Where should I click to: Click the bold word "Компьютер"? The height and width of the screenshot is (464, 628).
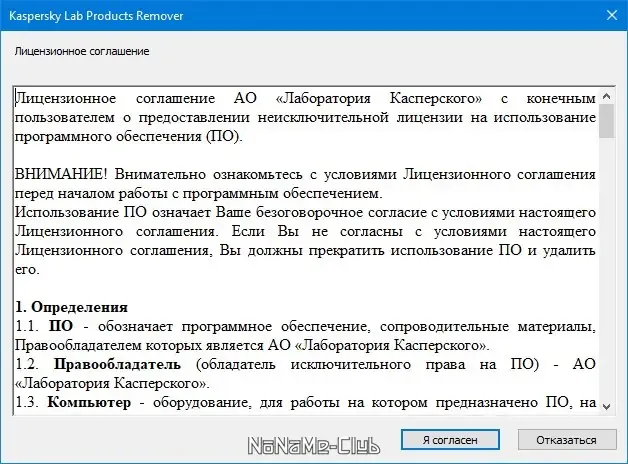[x=89, y=402]
